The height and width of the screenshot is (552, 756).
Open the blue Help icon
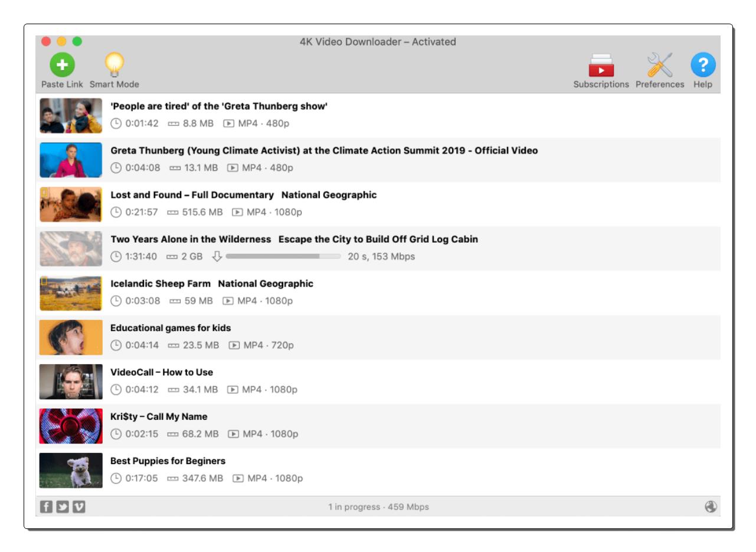coord(703,65)
